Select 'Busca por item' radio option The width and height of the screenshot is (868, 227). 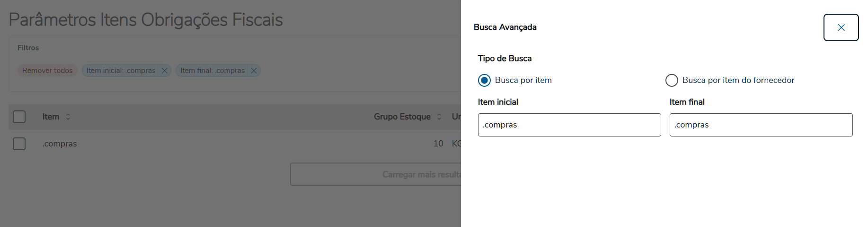(x=484, y=81)
